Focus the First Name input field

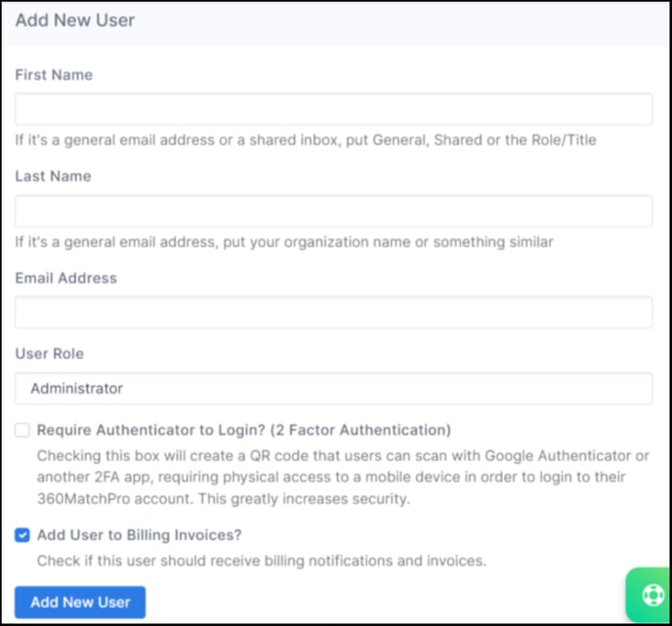pyautogui.click(x=333, y=108)
